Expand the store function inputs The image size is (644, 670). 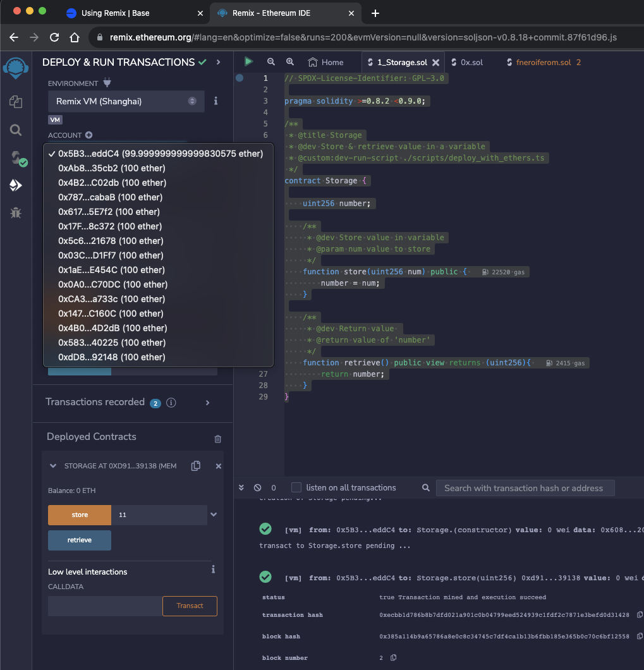pyautogui.click(x=214, y=515)
